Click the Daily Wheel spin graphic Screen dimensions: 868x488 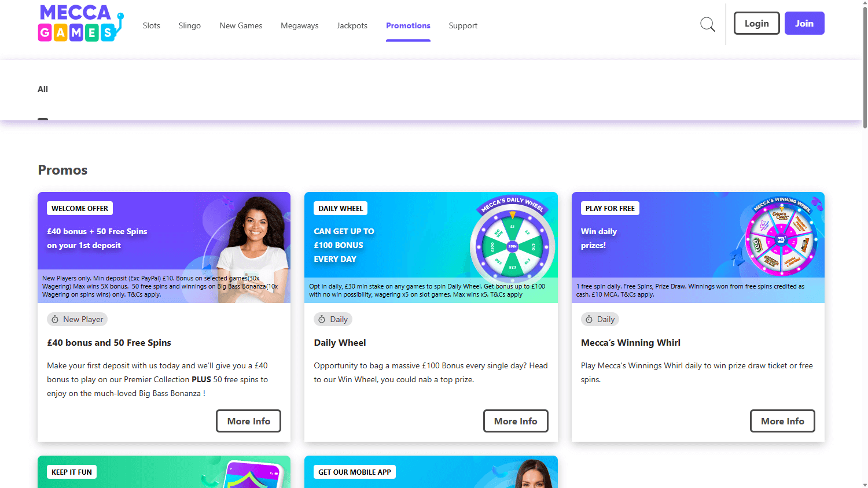[512, 242]
